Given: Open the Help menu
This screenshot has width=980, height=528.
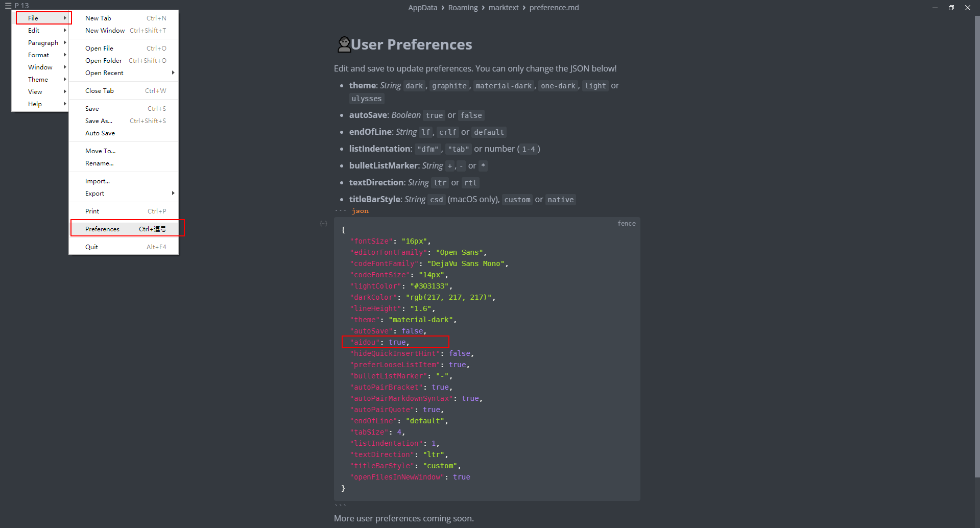Looking at the screenshot, I should tap(40, 104).
